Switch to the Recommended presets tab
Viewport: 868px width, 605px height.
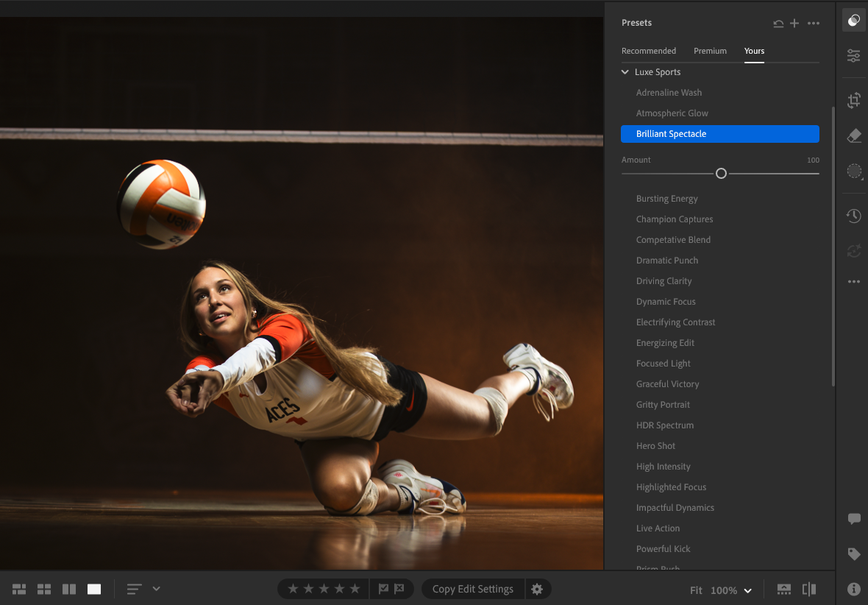(x=648, y=51)
